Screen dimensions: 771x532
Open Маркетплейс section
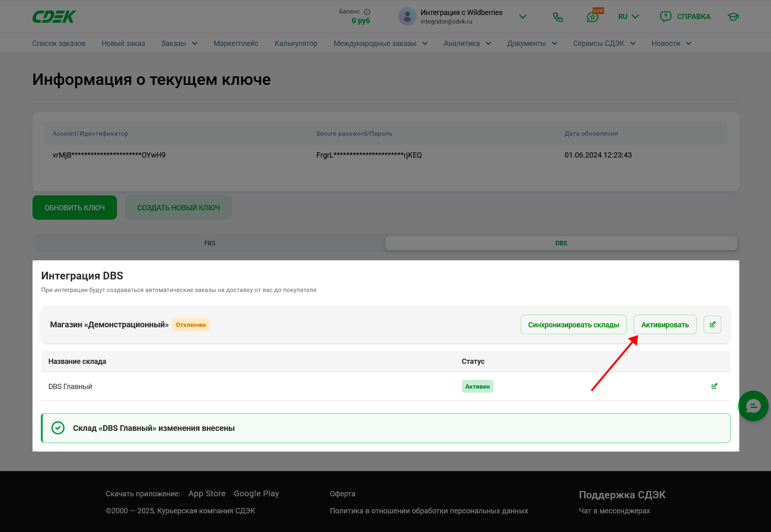pos(236,43)
